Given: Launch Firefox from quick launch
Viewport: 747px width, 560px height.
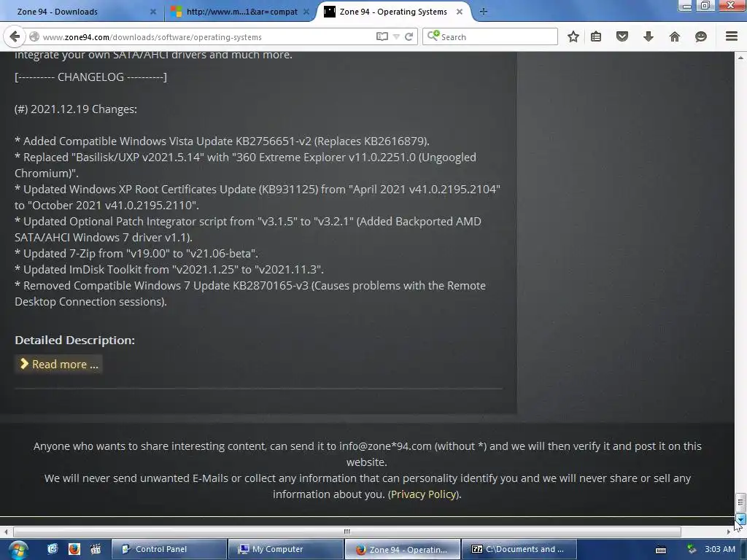Looking at the screenshot, I should (x=74, y=549).
